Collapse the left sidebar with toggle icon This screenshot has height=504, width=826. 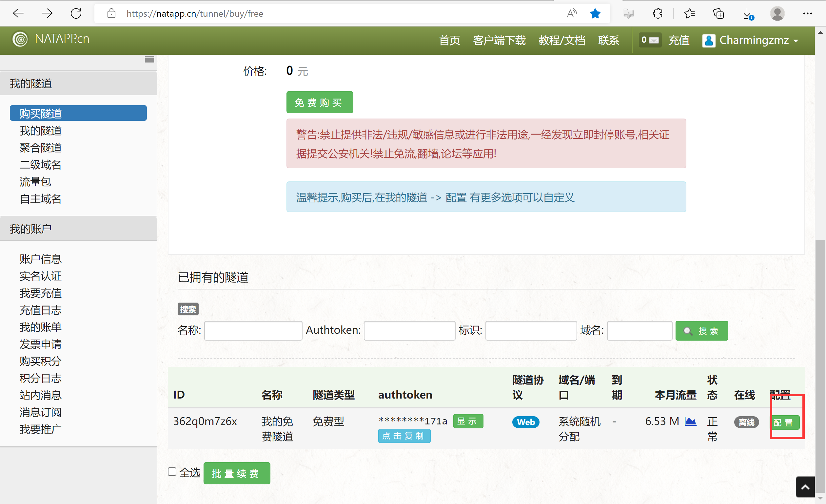pyautogui.click(x=149, y=59)
